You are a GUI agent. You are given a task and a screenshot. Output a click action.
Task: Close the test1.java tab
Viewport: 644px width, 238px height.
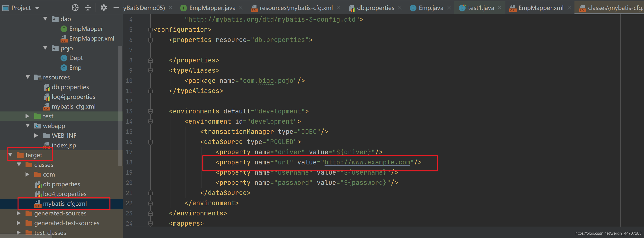(x=500, y=8)
